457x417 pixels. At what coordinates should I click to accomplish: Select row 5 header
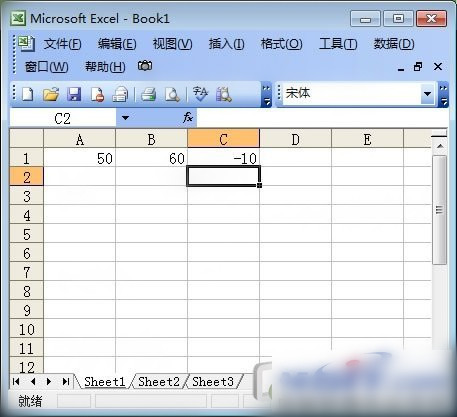tap(27, 234)
